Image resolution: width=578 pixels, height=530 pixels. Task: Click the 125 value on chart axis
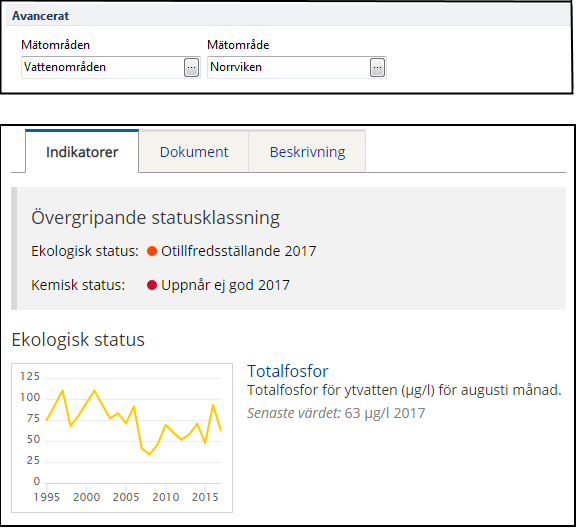30,376
